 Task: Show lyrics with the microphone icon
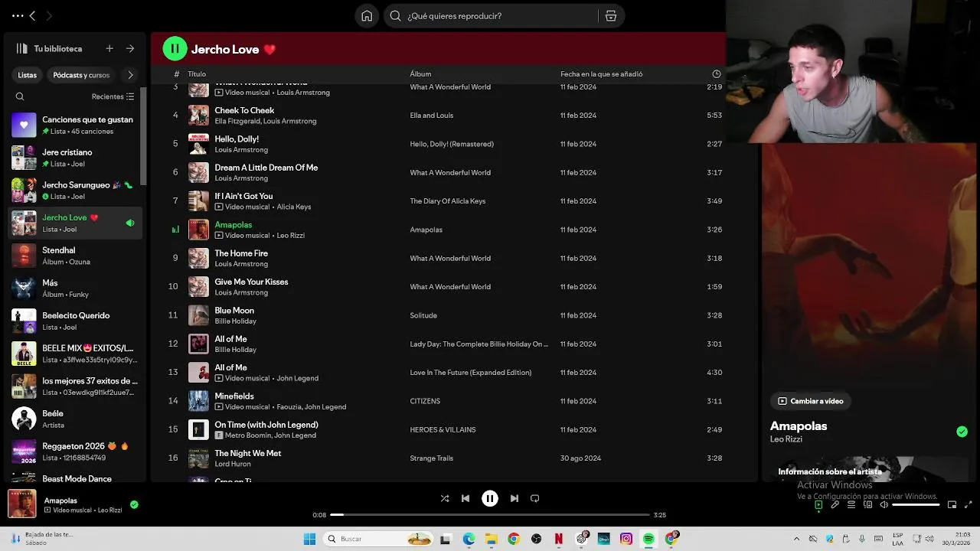point(835,505)
